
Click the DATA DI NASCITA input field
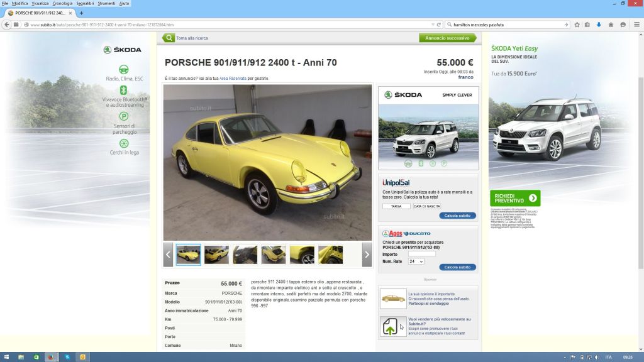pos(427,206)
